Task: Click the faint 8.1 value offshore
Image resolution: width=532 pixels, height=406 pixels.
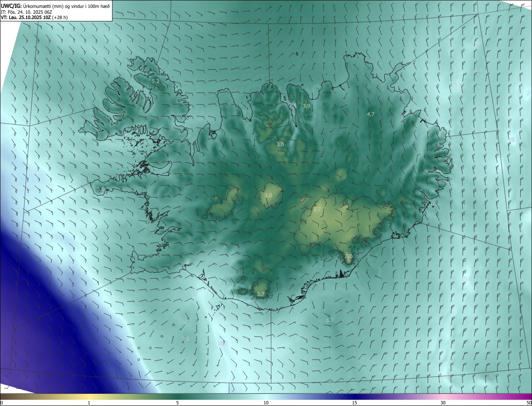Action: point(478,70)
